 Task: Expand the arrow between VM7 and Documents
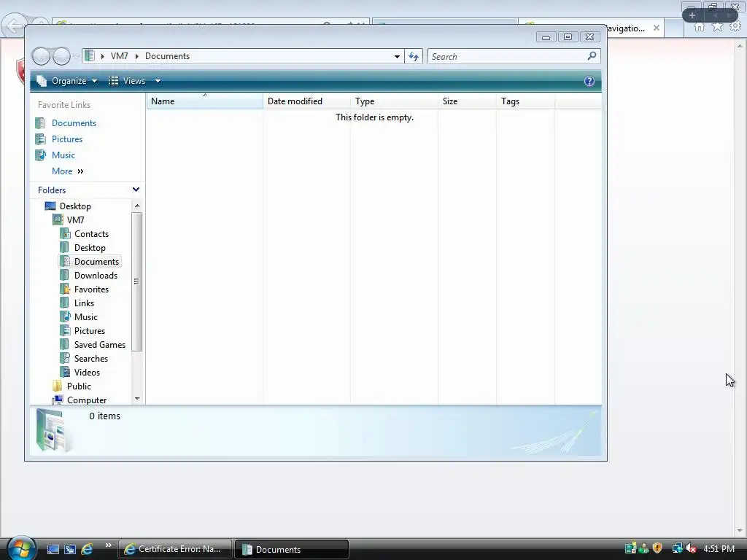pyautogui.click(x=136, y=56)
